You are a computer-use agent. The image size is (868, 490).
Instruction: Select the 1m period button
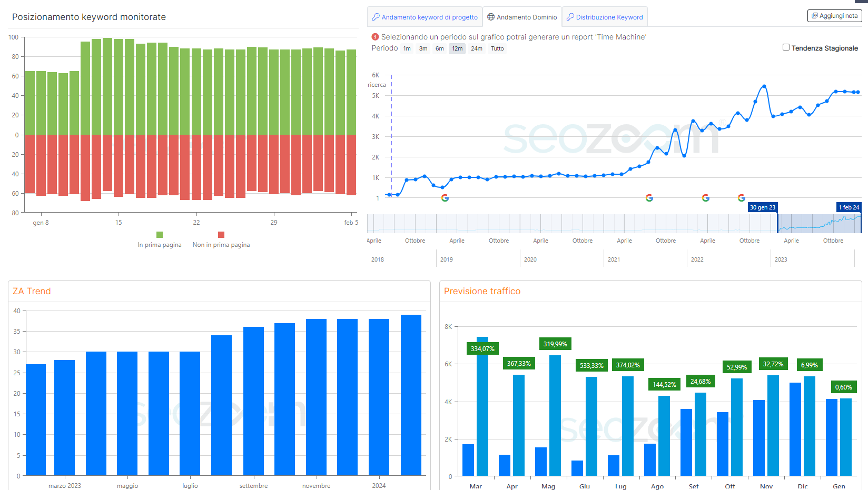pos(407,48)
